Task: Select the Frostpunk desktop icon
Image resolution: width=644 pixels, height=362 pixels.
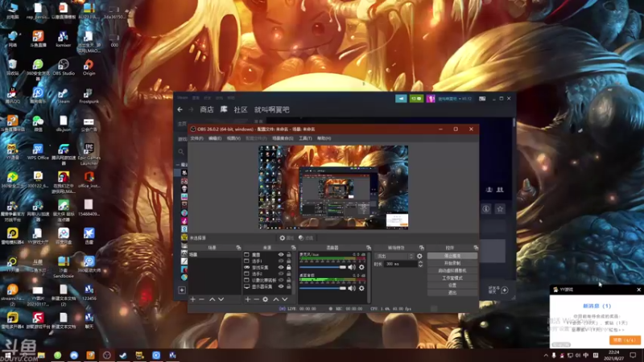Action: click(x=89, y=96)
